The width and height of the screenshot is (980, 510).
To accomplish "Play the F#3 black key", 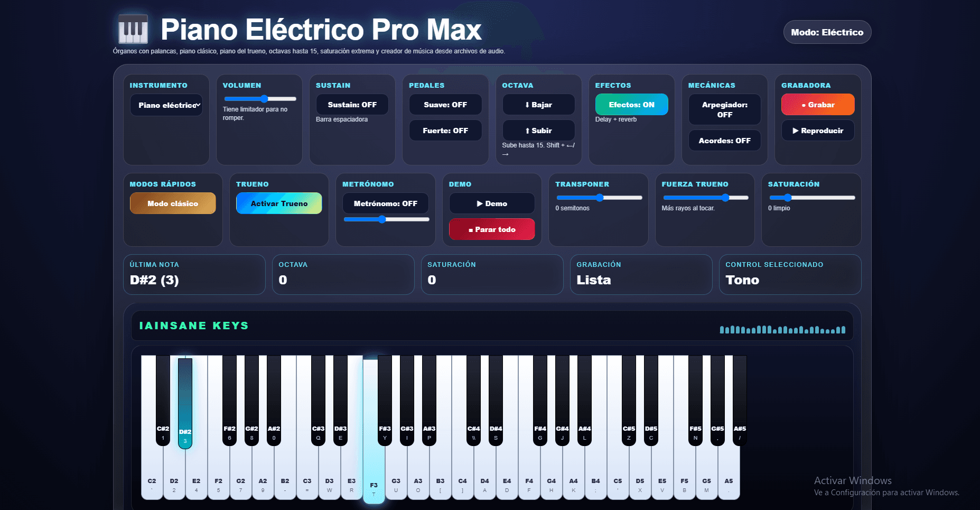I will tap(385, 400).
